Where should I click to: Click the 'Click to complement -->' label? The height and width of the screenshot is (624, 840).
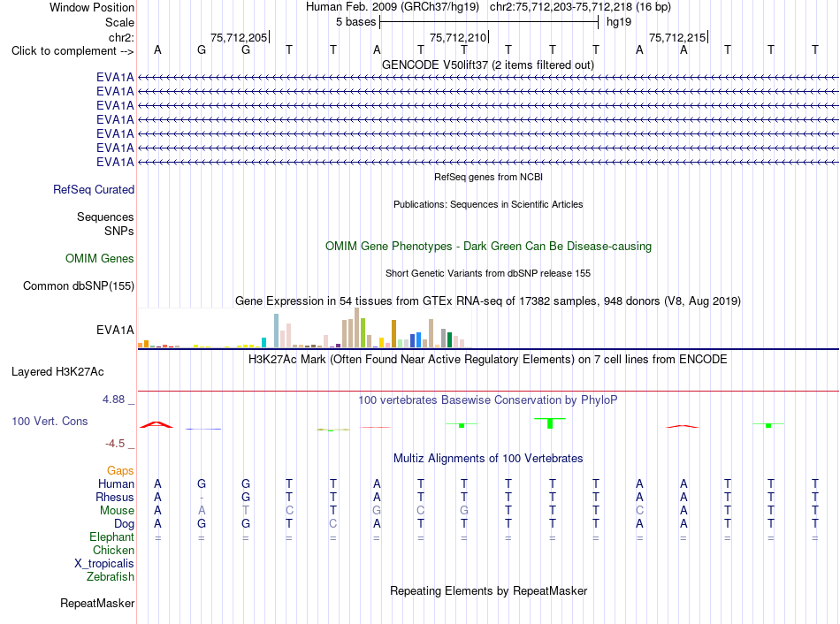73,51
